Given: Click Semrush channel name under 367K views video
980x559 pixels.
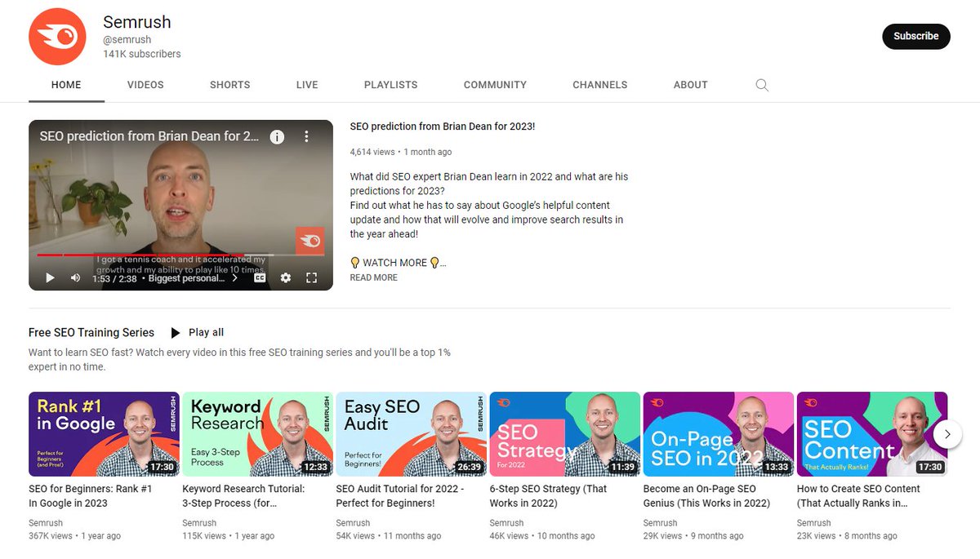Looking at the screenshot, I should (x=46, y=523).
